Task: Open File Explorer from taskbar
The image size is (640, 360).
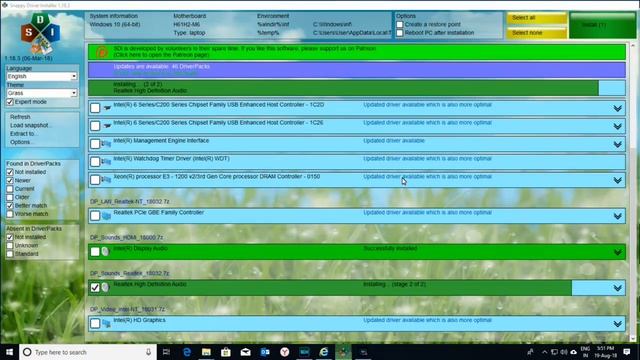Action: (x=206, y=352)
